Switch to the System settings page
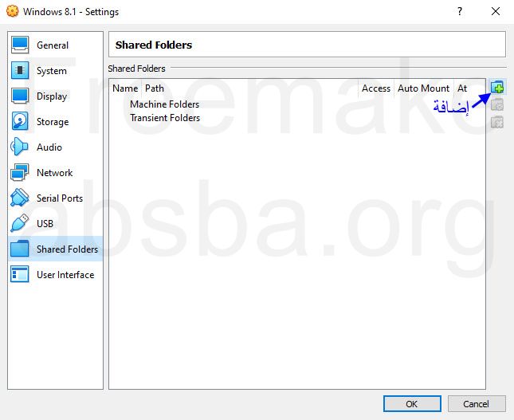The image size is (514, 420). (x=56, y=70)
